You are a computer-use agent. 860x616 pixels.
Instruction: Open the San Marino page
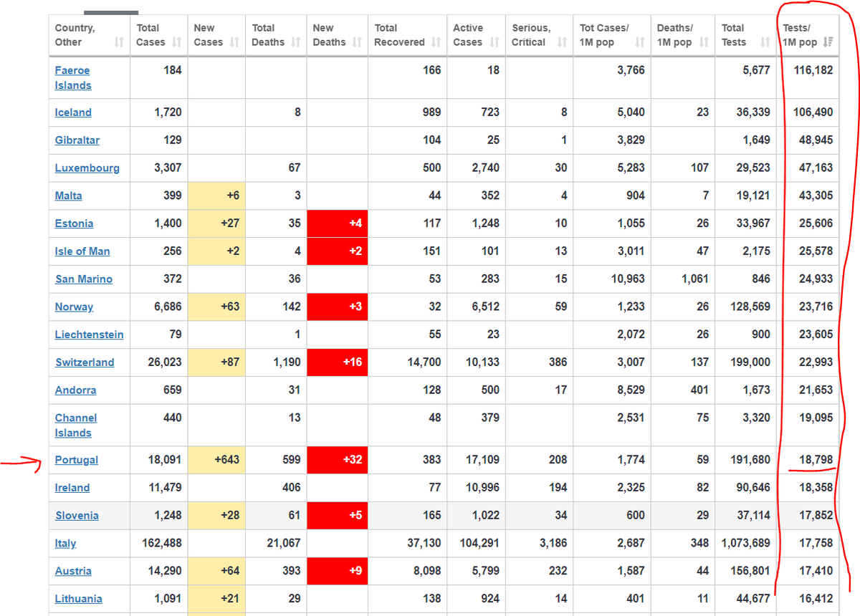pyautogui.click(x=83, y=279)
